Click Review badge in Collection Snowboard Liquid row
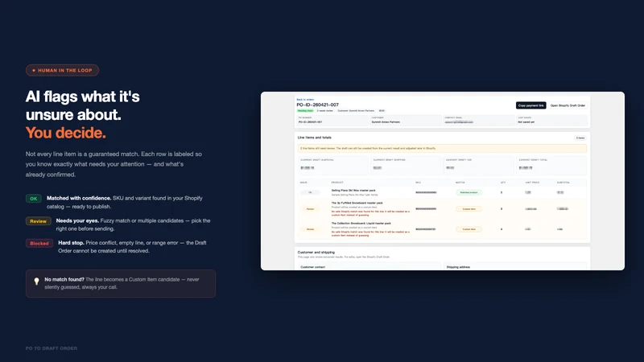Image resolution: width=644 pixels, height=362 pixels. 310,229
